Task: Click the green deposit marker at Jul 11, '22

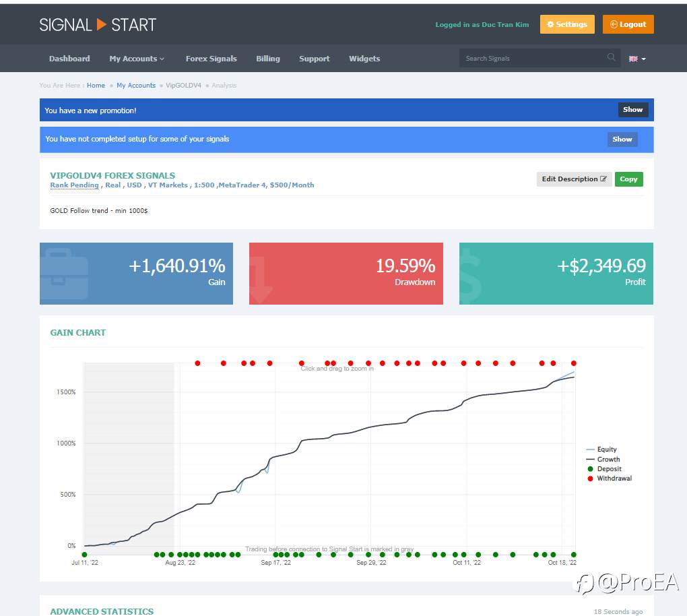Action: tap(85, 555)
